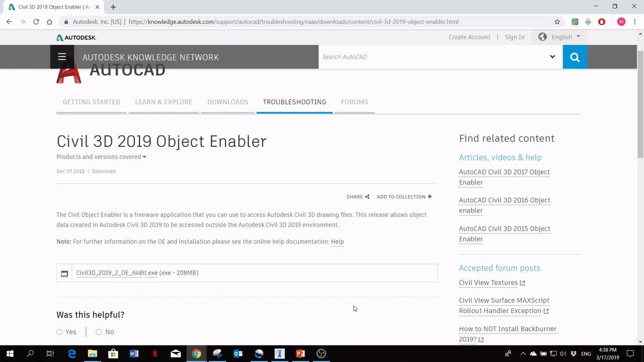Open PowerPoint from the taskbar

300,353
